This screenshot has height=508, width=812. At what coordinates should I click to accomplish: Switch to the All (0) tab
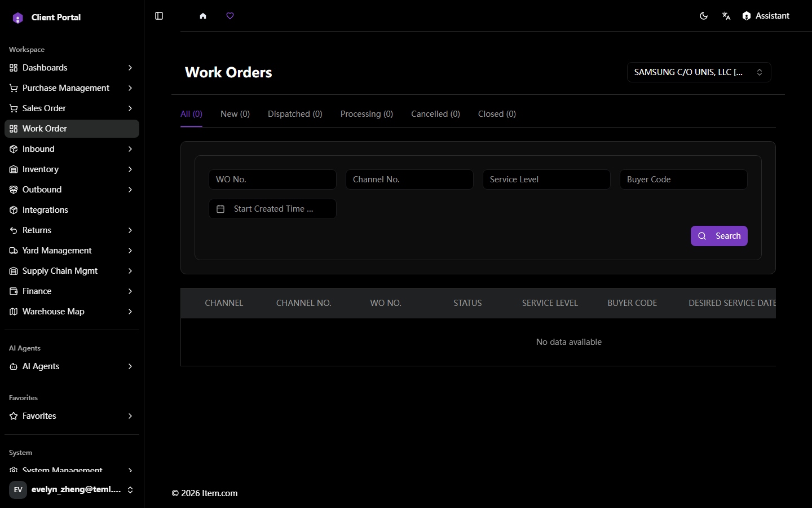(x=191, y=114)
